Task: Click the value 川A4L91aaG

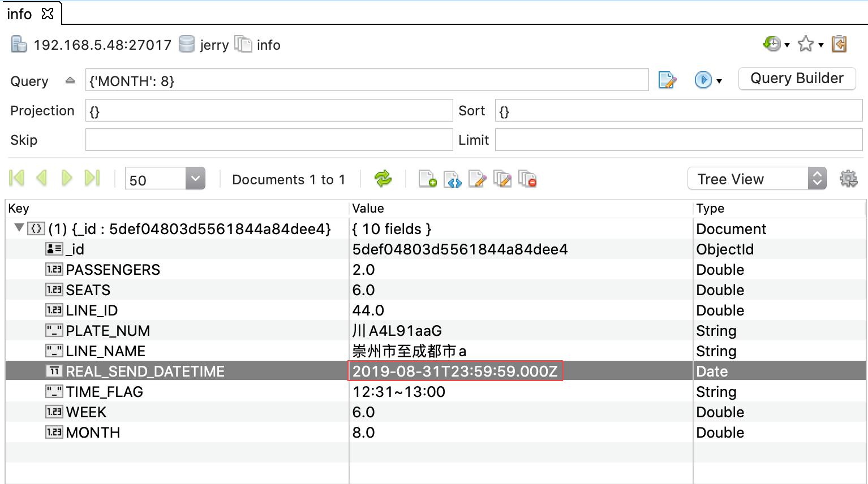Action: (397, 330)
